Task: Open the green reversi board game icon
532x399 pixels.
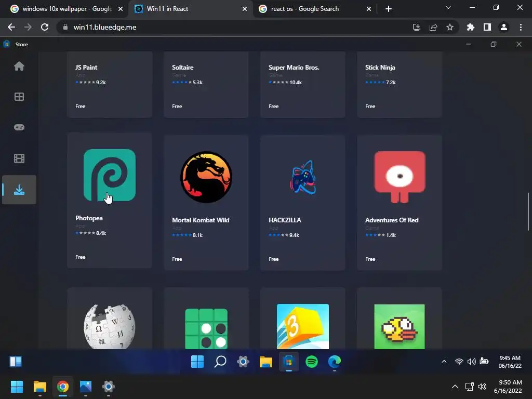Action: click(206, 328)
